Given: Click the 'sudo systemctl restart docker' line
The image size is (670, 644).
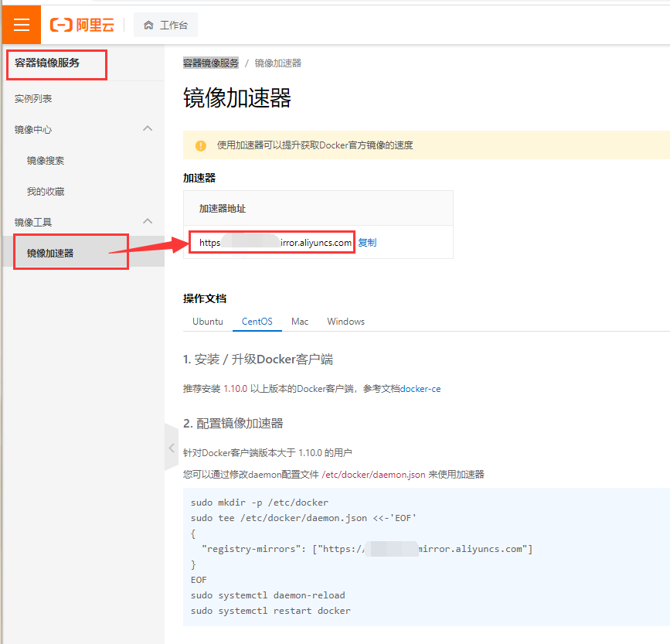Looking at the screenshot, I should tap(270, 611).
